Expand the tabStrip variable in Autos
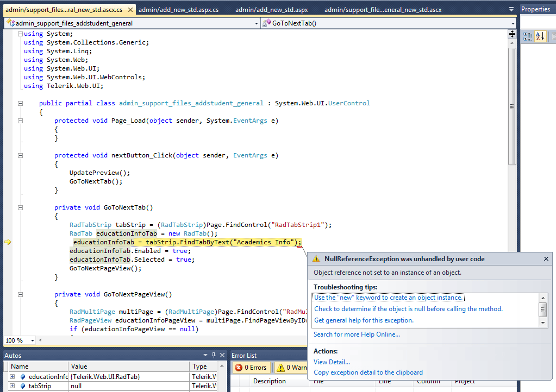The height and width of the screenshot is (392, 556). coord(12,386)
